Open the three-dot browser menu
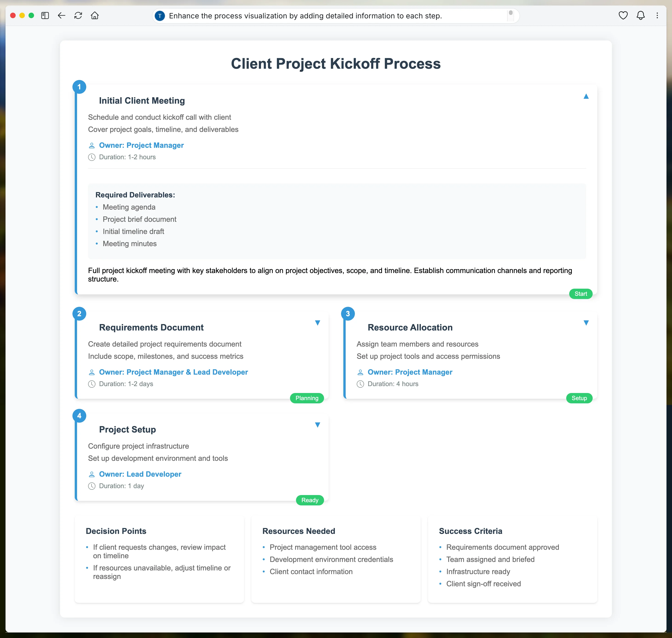The image size is (672, 638). (657, 16)
